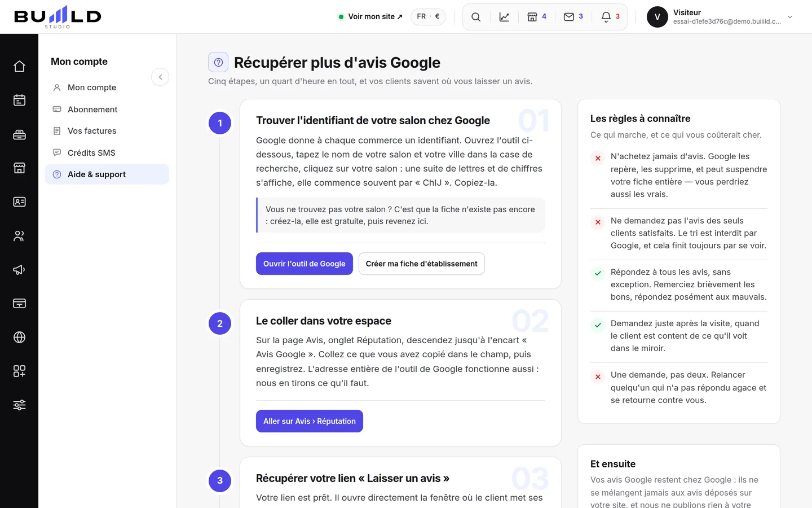Click the Visiteur avatar circle

(x=657, y=17)
